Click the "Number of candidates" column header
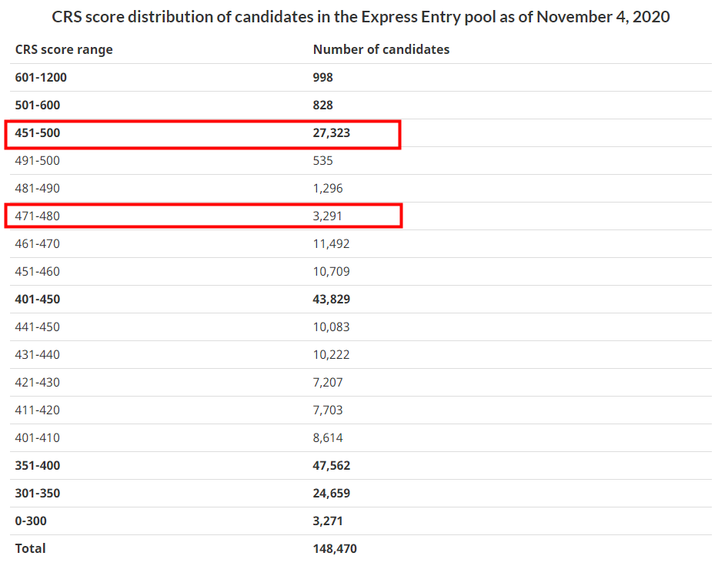Viewport: 728px width, 566px height. [381, 49]
